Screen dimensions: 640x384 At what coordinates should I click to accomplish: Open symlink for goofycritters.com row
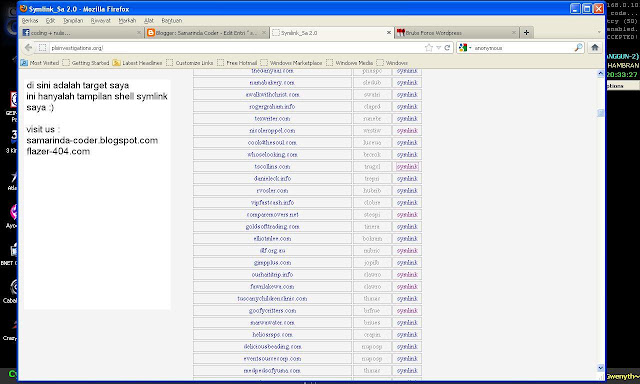[x=407, y=311]
